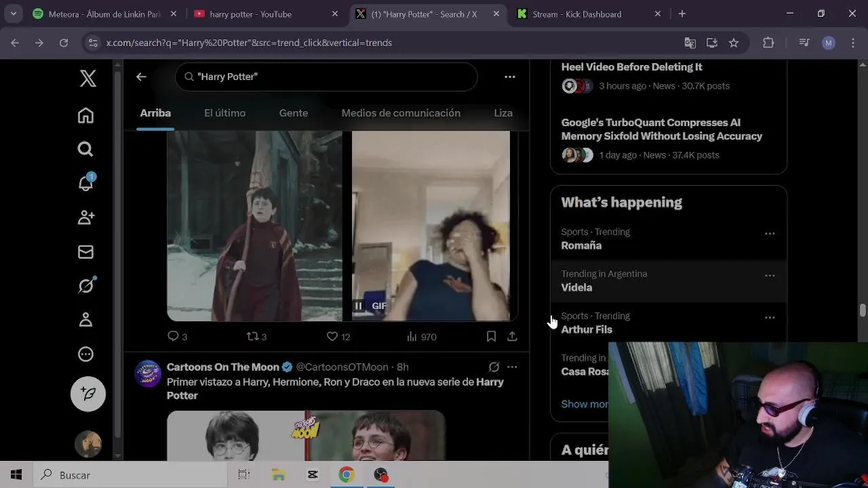The image size is (868, 488).
Task: Open Videla trend options menu
Action: 770,275
